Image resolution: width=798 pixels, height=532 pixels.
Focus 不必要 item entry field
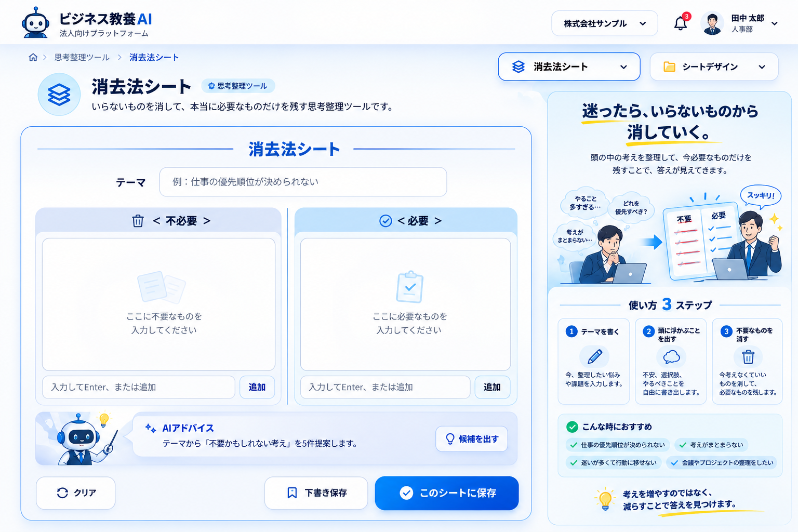tap(139, 387)
